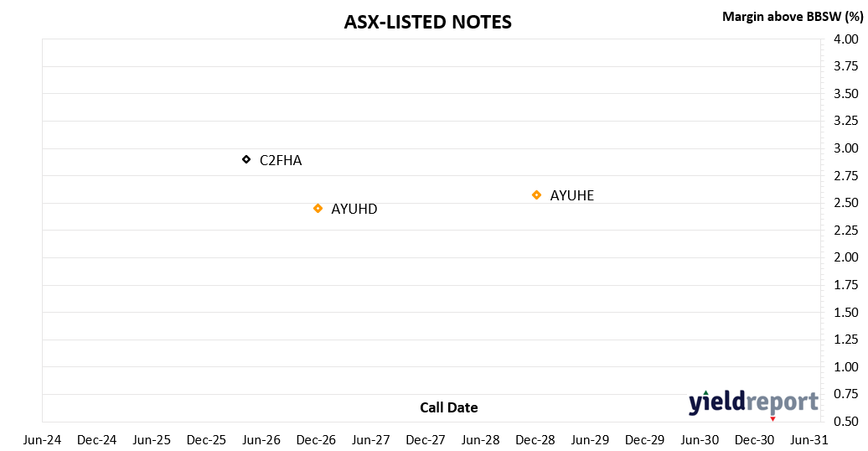Click the orange AYUHD diamond marker

pos(318,209)
